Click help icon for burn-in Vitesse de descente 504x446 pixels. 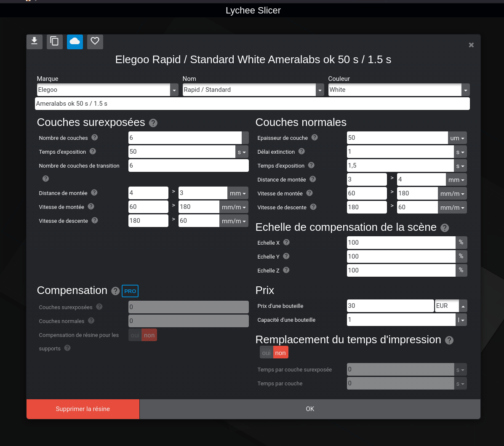pos(94,220)
